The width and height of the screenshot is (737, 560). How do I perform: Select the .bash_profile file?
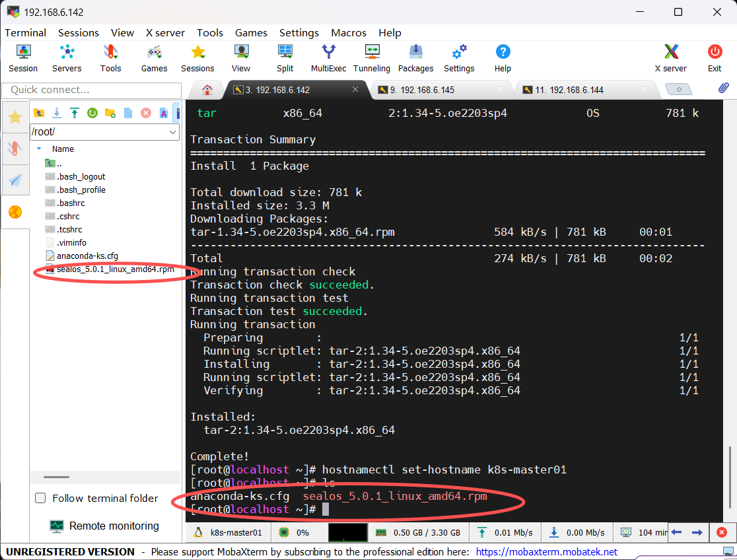(76, 190)
